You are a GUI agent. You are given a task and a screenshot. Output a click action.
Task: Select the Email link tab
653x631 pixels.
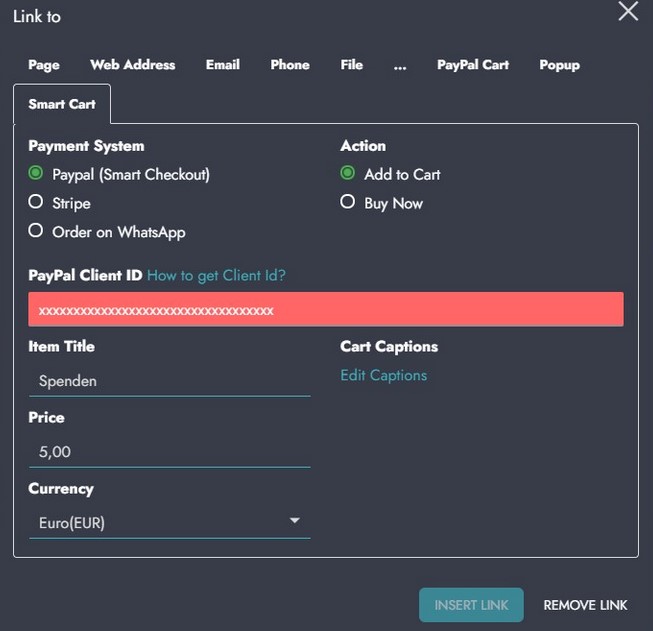[x=223, y=65]
